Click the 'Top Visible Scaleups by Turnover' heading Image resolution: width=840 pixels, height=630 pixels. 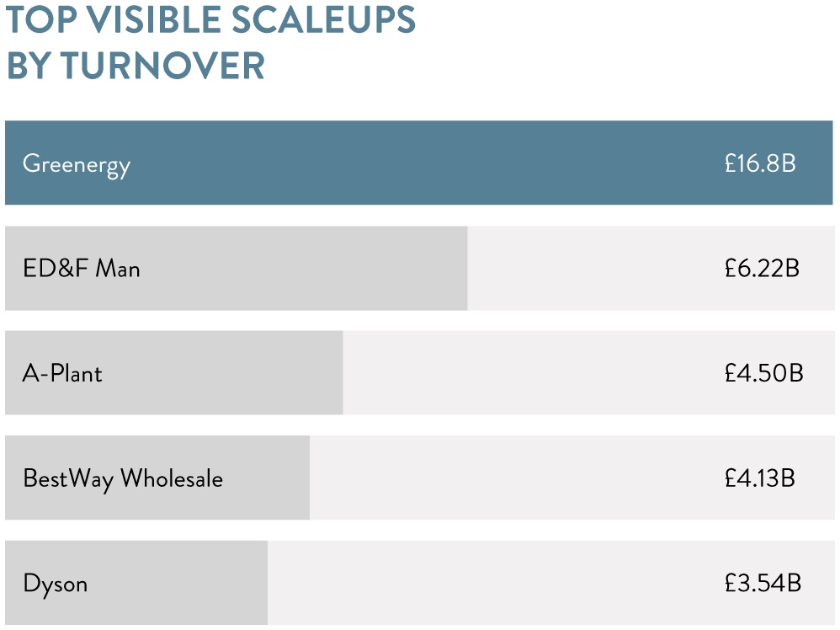click(210, 42)
